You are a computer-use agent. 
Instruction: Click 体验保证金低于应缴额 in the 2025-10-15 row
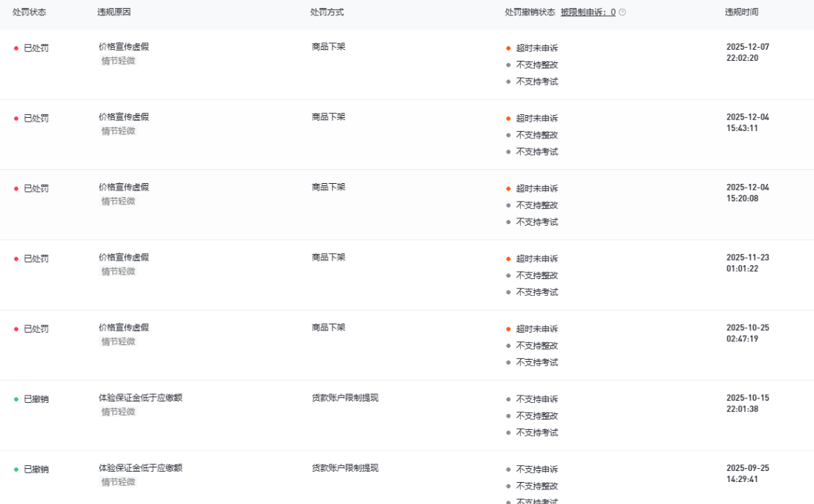point(141,399)
